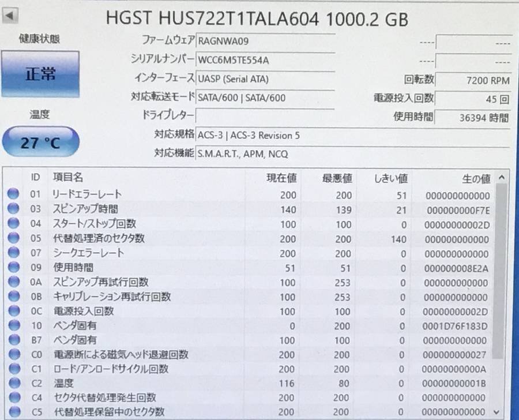
Task: Select the キャリブレーション再試行回数 row name
Action: coord(112,297)
